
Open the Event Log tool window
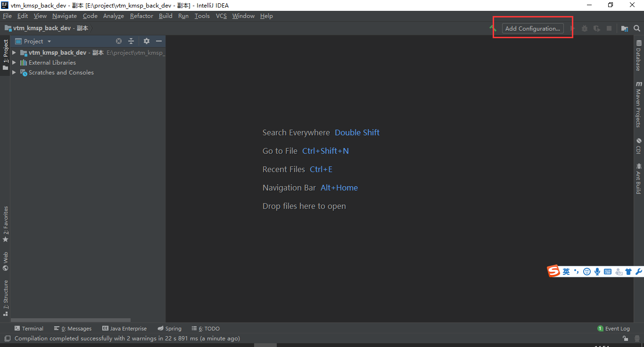(x=613, y=329)
